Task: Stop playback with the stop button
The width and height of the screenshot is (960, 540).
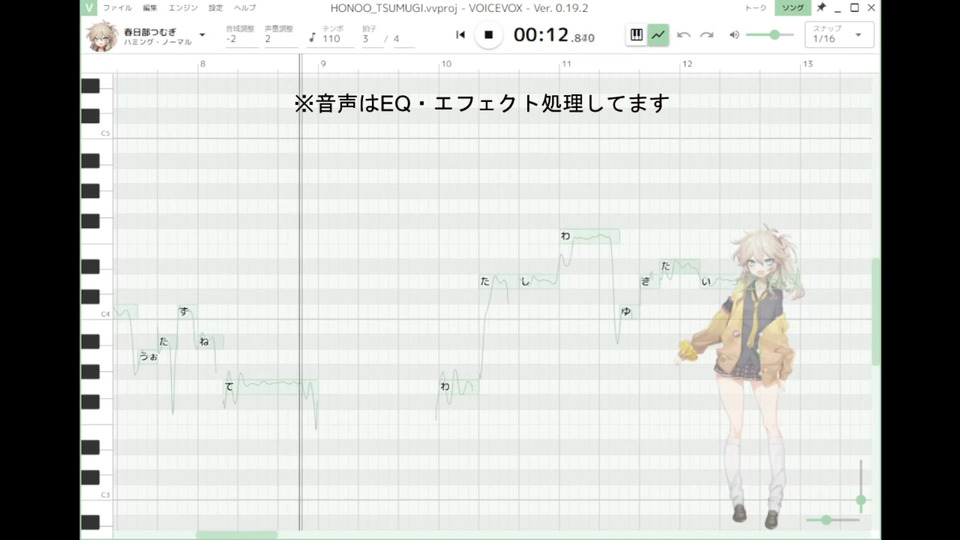Action: 488,35
